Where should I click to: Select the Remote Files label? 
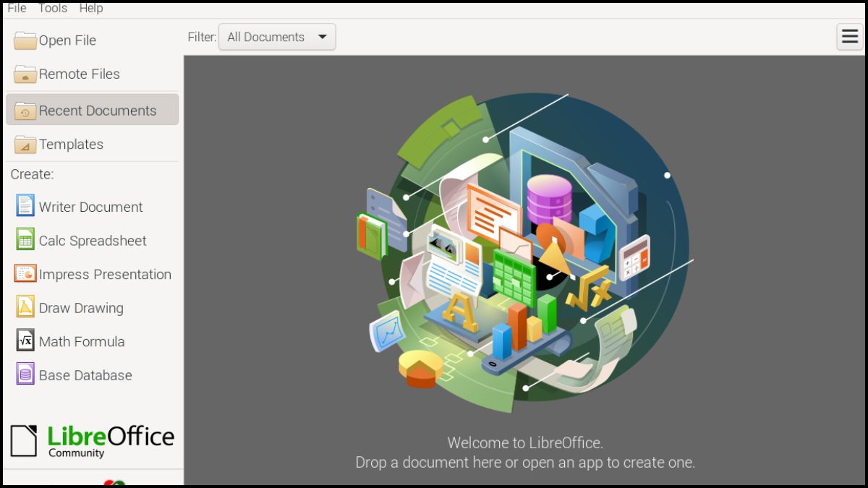point(80,74)
